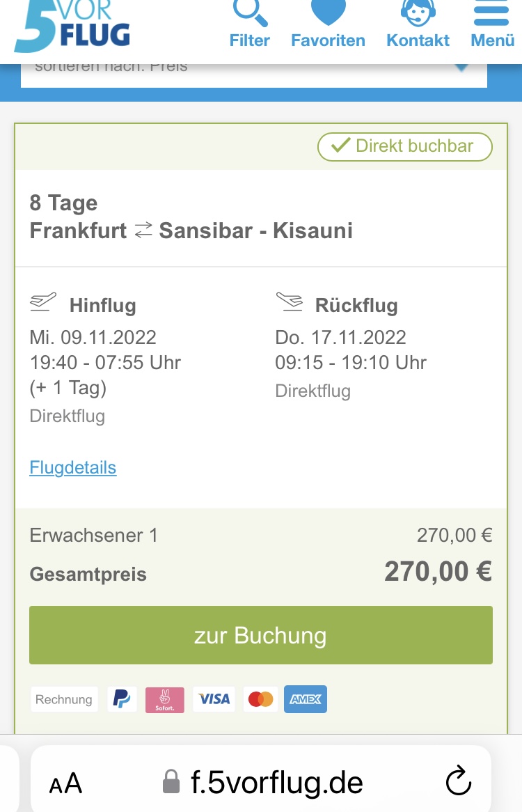Click the Hinflug departure plane icon
The image size is (522, 812).
[43, 302]
